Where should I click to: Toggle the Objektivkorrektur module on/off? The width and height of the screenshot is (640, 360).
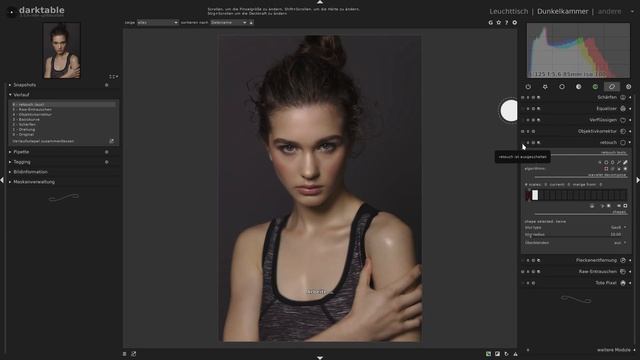point(523,131)
